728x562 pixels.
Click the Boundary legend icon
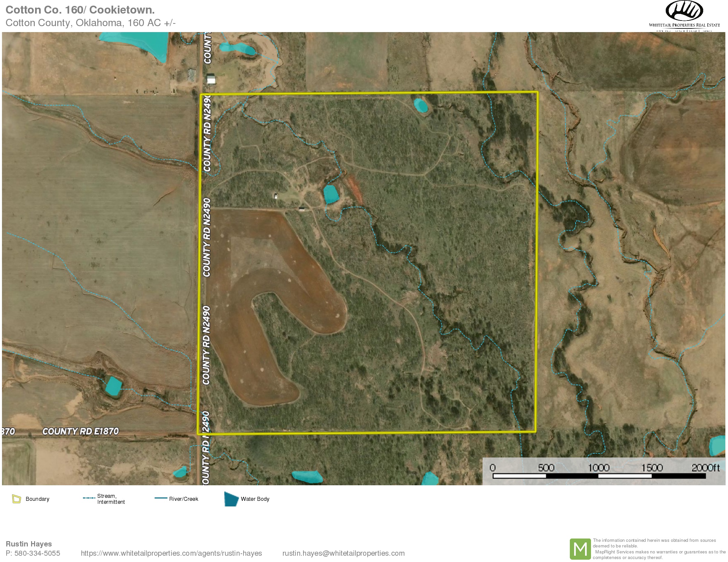tap(16, 499)
